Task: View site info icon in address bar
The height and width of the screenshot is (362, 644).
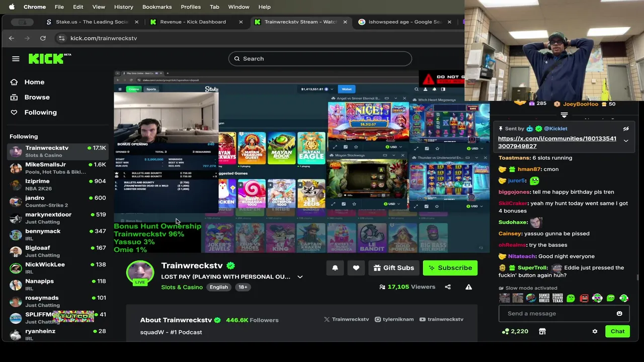Action: (61, 38)
